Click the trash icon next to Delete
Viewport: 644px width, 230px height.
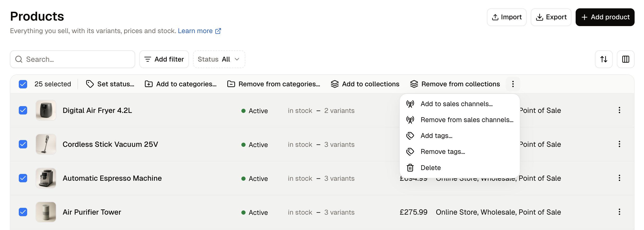click(410, 168)
